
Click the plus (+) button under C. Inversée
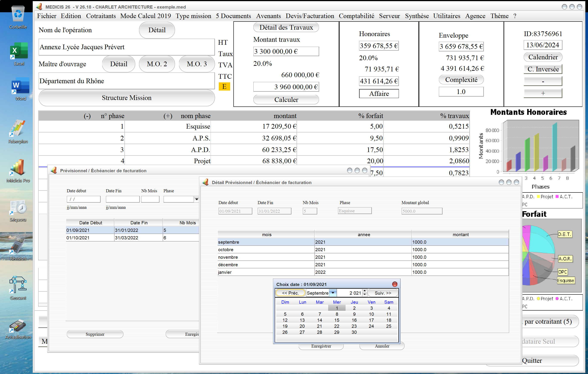pyautogui.click(x=543, y=93)
